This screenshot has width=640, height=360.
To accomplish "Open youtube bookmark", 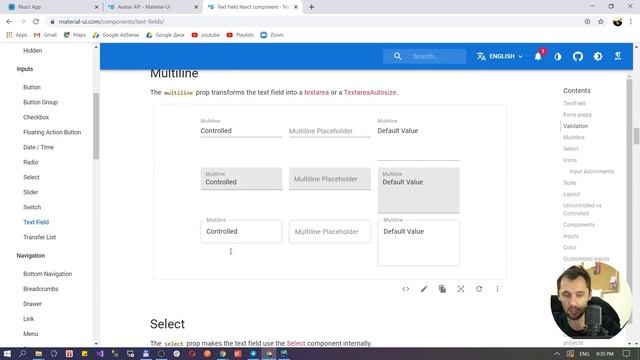I will [x=206, y=35].
